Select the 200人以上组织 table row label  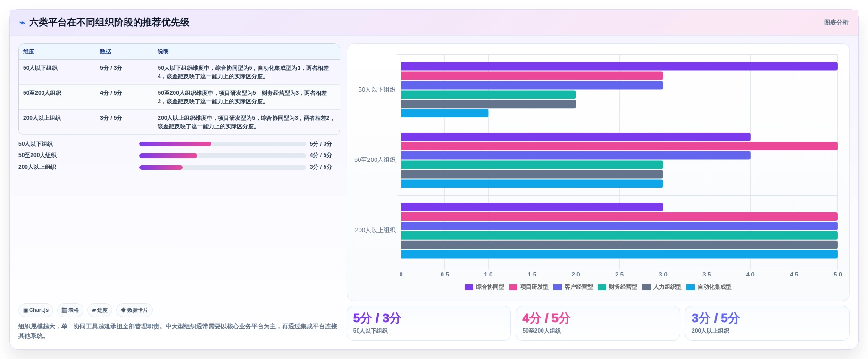point(42,118)
